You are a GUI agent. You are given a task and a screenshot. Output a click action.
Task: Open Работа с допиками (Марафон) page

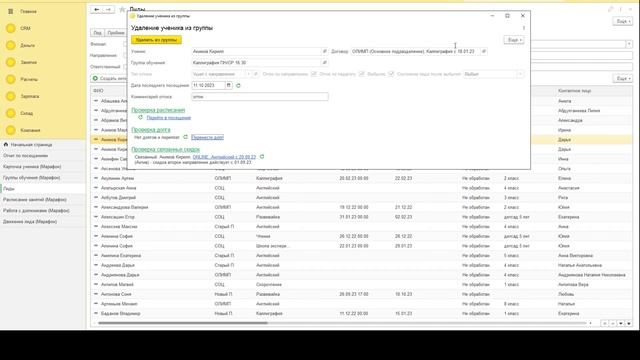click(36, 211)
